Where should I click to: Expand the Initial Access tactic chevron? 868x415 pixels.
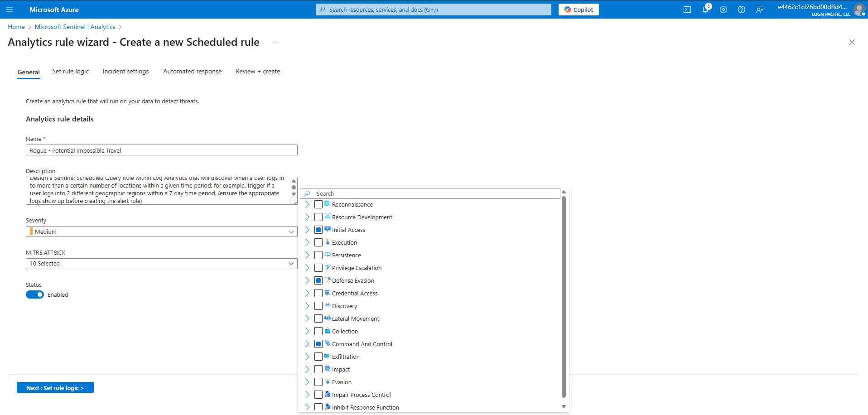(307, 230)
